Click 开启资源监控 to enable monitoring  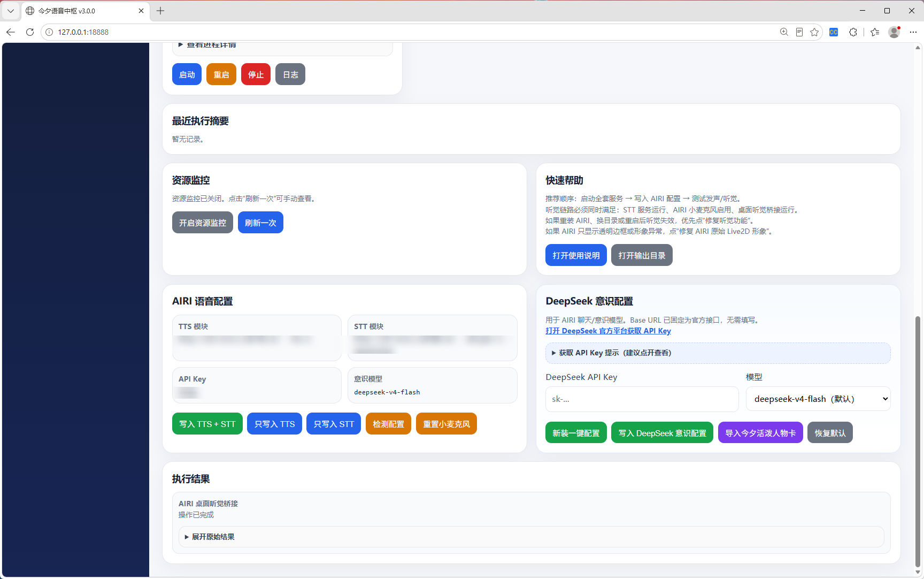(x=203, y=223)
